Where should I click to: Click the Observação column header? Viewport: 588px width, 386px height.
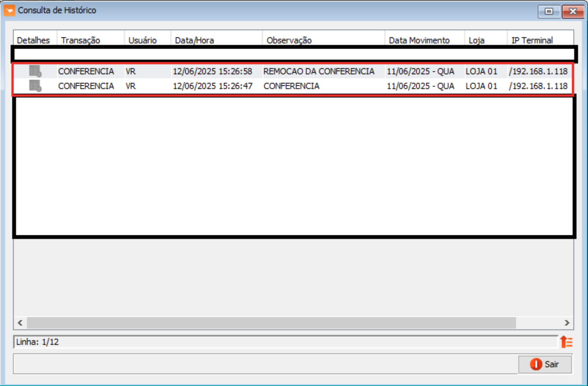coord(289,40)
